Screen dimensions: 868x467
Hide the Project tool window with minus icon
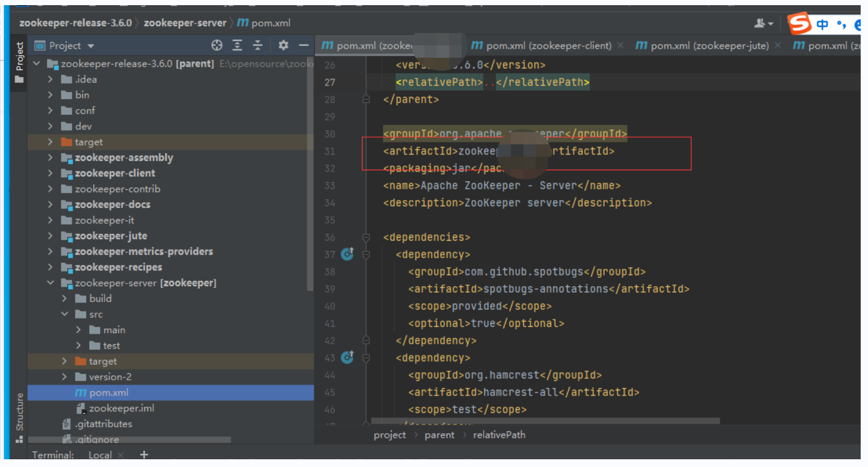click(304, 45)
